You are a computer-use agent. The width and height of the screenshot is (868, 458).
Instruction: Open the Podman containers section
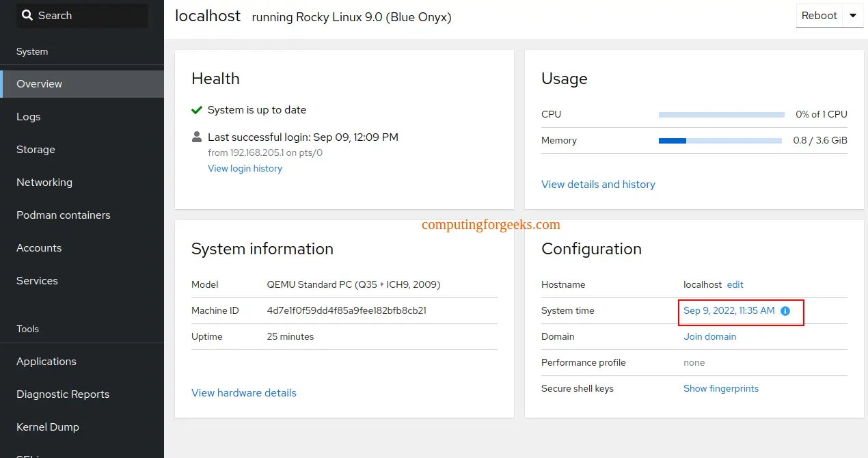pyautogui.click(x=63, y=215)
